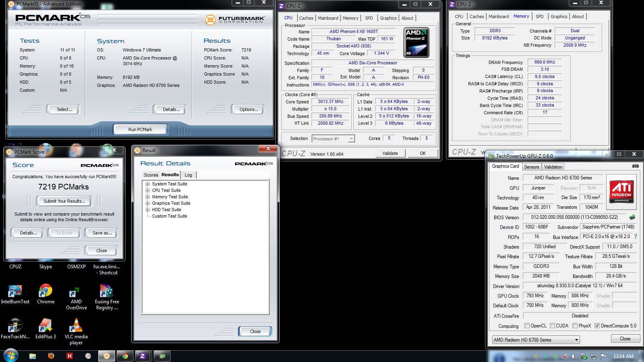
Task: Open the SPD tab in right CPU-Z window
Action: tap(540, 16)
